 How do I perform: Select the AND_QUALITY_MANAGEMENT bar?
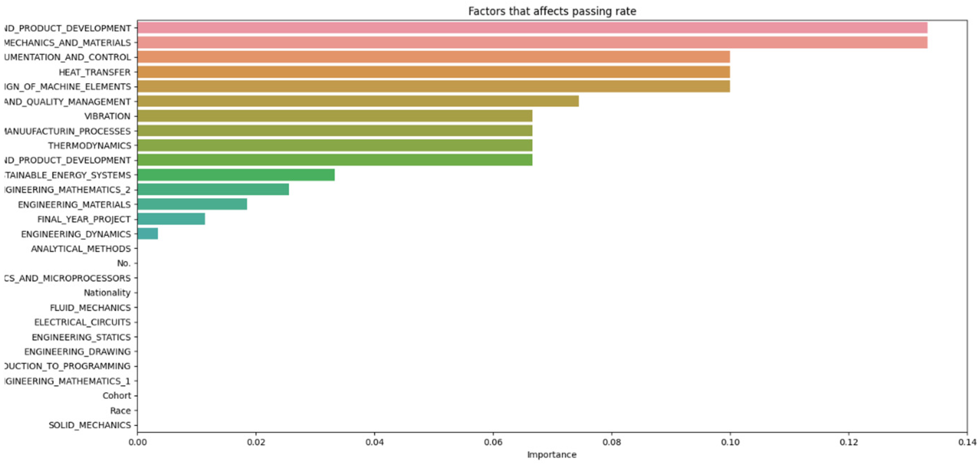pyautogui.click(x=358, y=101)
